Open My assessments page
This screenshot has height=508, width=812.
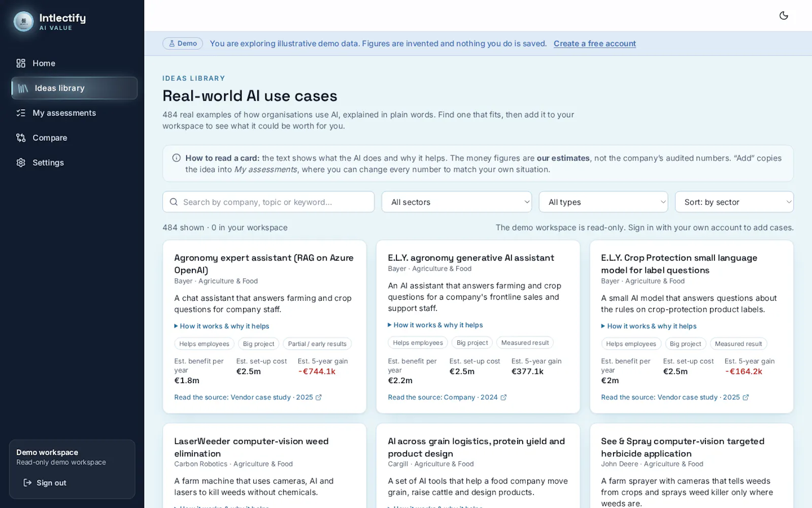(74, 113)
